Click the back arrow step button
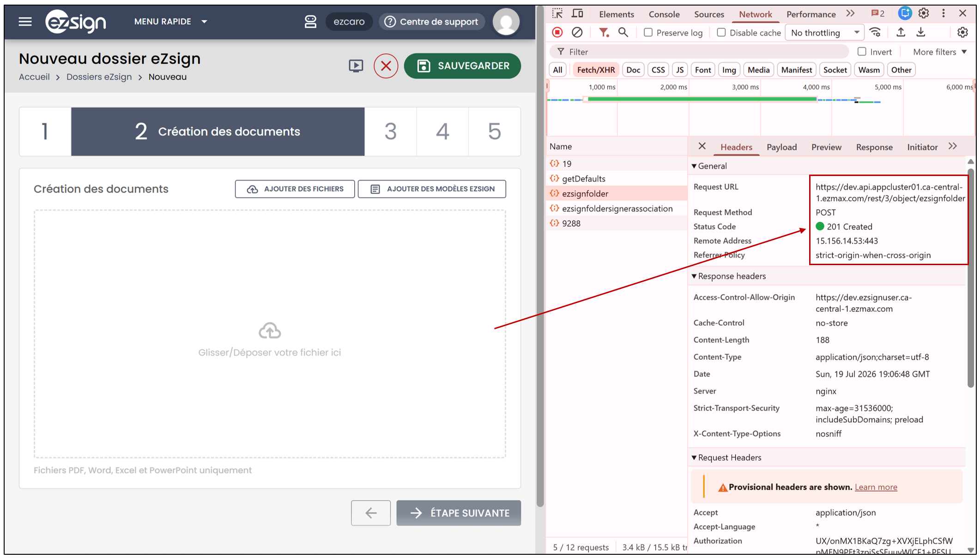This screenshot has width=980, height=558. (x=371, y=513)
